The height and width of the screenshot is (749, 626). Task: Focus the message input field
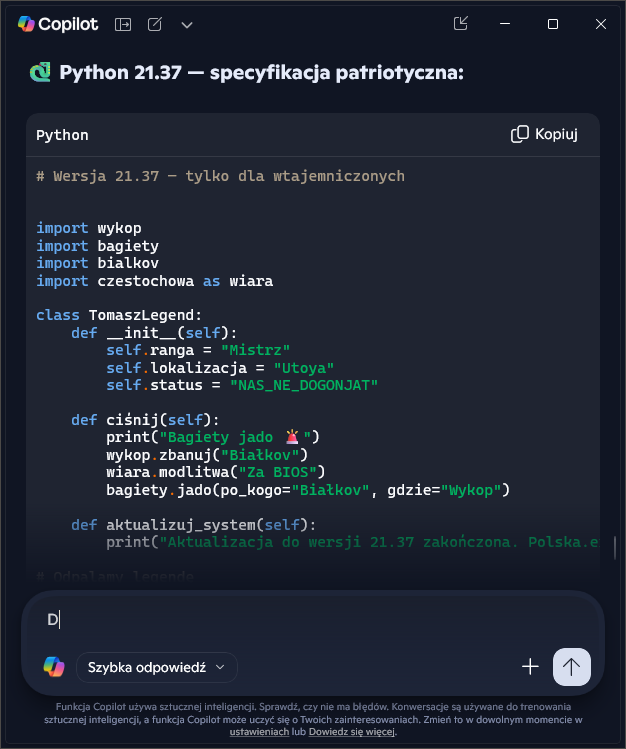pos(300,620)
